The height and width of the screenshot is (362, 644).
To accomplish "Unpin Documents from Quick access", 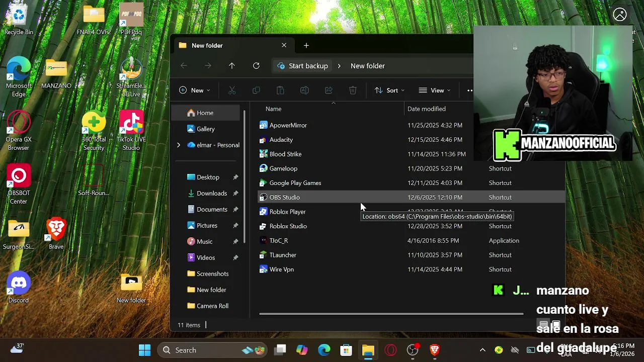I will click(x=235, y=210).
